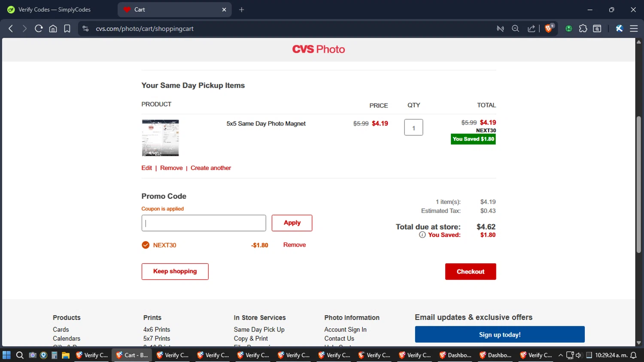
Task: Click the You Saved $1.80 green badge
Action: click(473, 139)
